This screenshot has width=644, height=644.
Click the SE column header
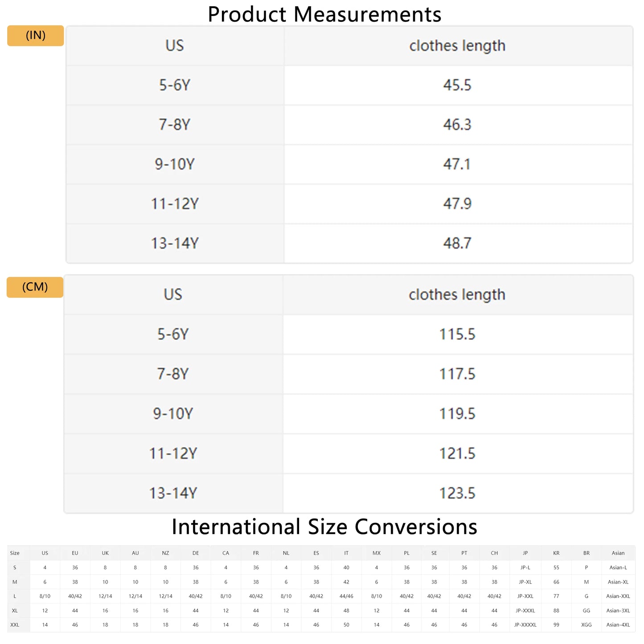(x=434, y=553)
